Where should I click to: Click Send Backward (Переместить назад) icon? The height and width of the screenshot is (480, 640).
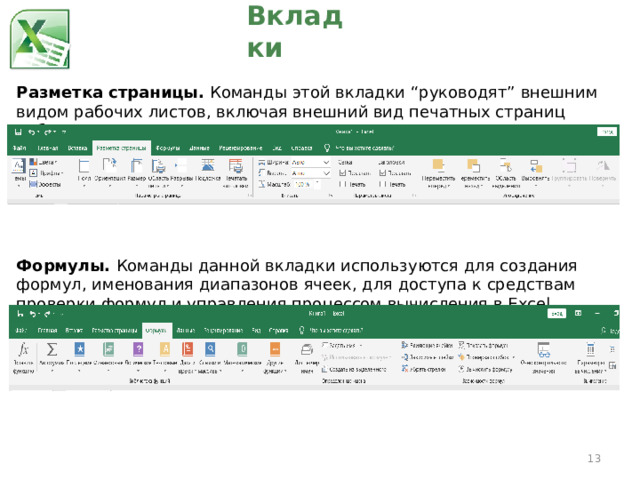point(473,166)
